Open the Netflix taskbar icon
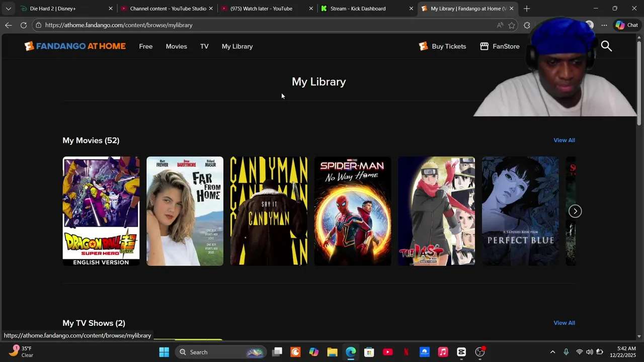Screen dimensions: 644x362 (x=406, y=352)
